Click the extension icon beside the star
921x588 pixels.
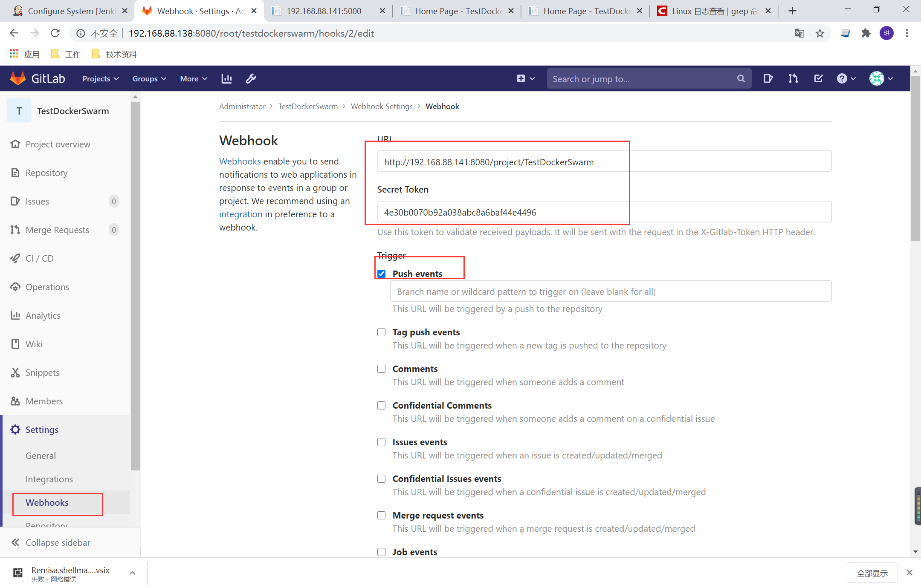coord(845,33)
